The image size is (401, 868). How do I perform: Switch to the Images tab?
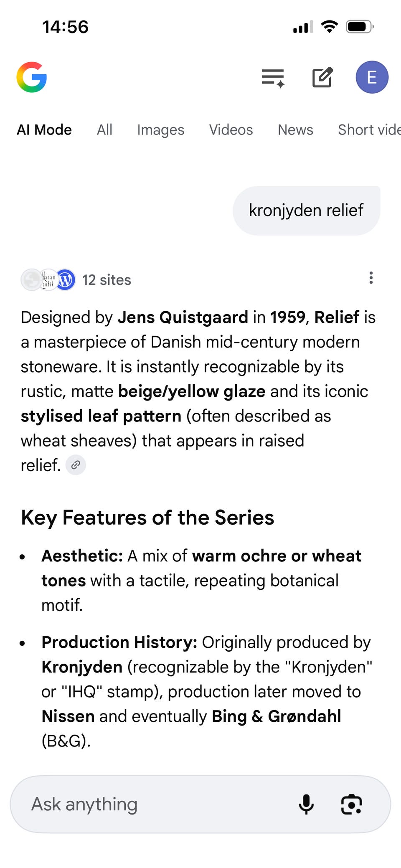point(161,130)
